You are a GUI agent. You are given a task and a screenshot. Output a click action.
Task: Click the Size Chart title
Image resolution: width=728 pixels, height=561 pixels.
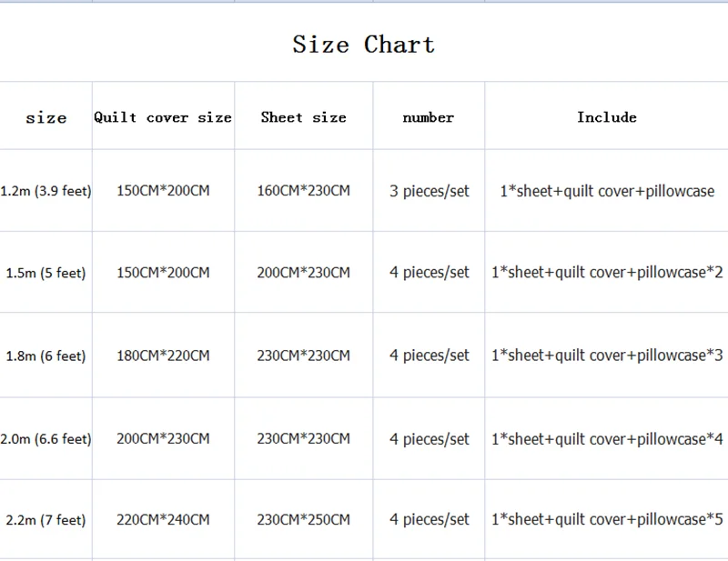click(x=363, y=45)
